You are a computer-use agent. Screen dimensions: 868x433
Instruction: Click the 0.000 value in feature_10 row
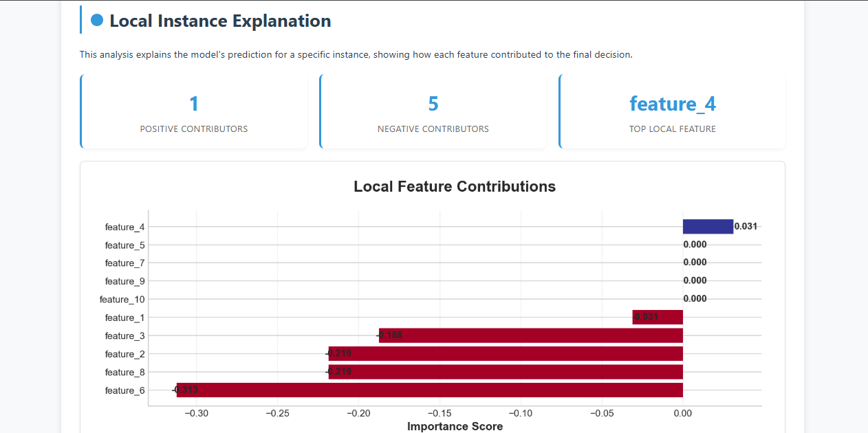(x=695, y=298)
